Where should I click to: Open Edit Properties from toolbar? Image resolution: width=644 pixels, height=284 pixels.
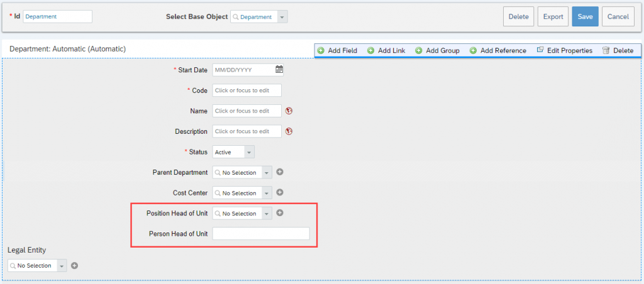point(565,50)
